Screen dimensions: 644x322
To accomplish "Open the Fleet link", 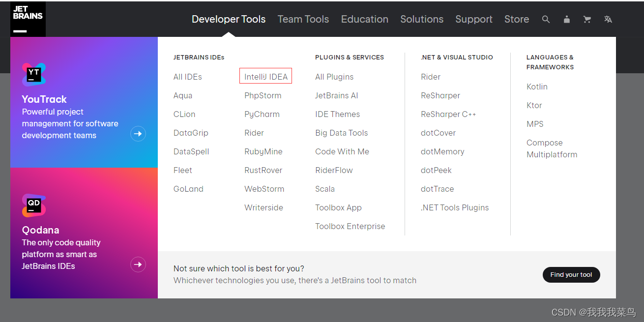I will 183,170.
